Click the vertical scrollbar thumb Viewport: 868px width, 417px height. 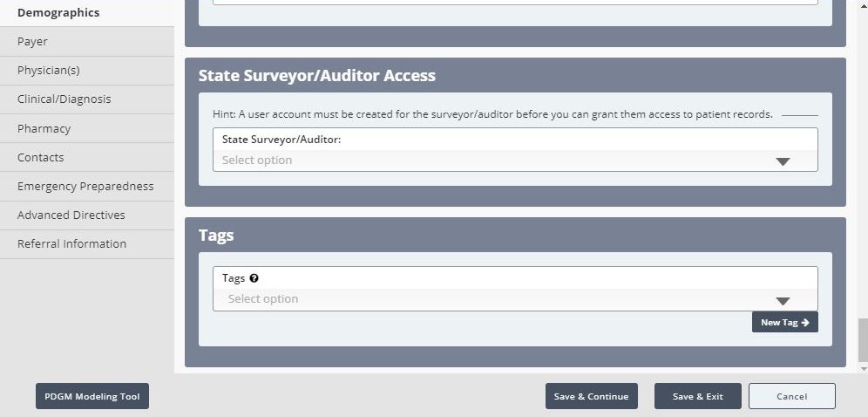[863, 339]
